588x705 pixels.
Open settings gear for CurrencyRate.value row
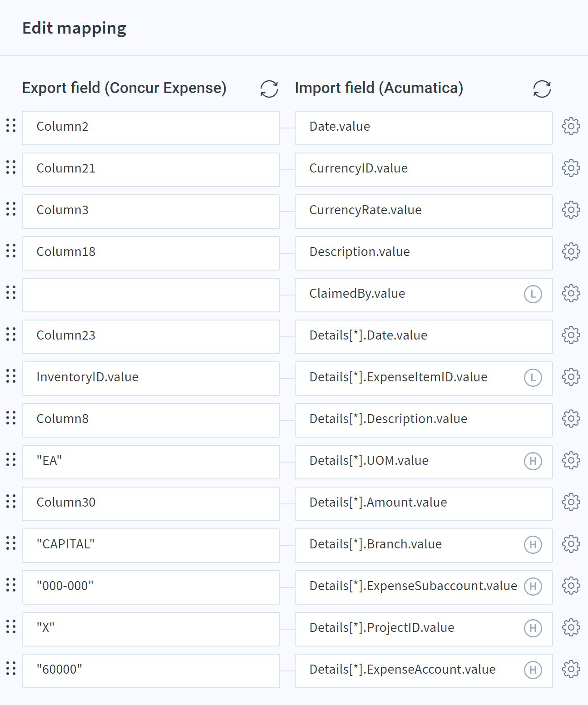571,210
